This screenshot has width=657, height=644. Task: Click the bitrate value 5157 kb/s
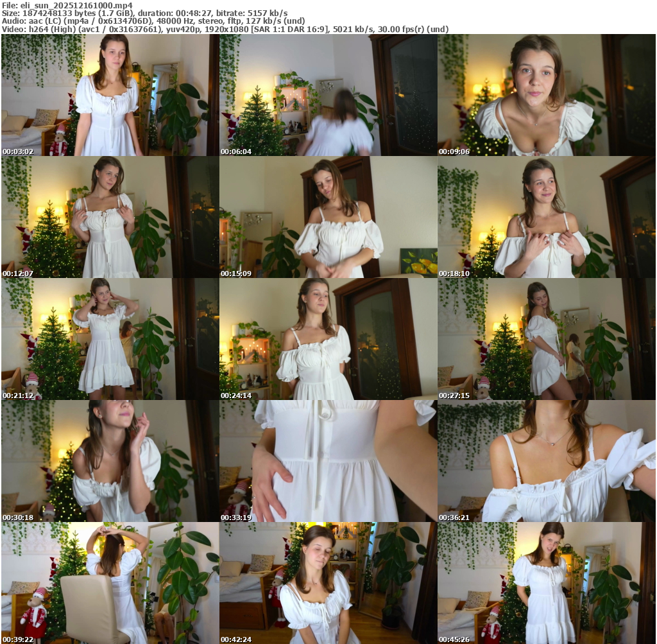coord(268,13)
